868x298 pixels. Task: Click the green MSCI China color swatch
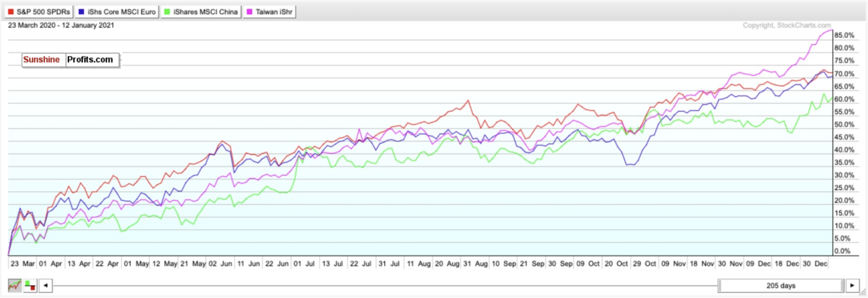click(x=167, y=12)
